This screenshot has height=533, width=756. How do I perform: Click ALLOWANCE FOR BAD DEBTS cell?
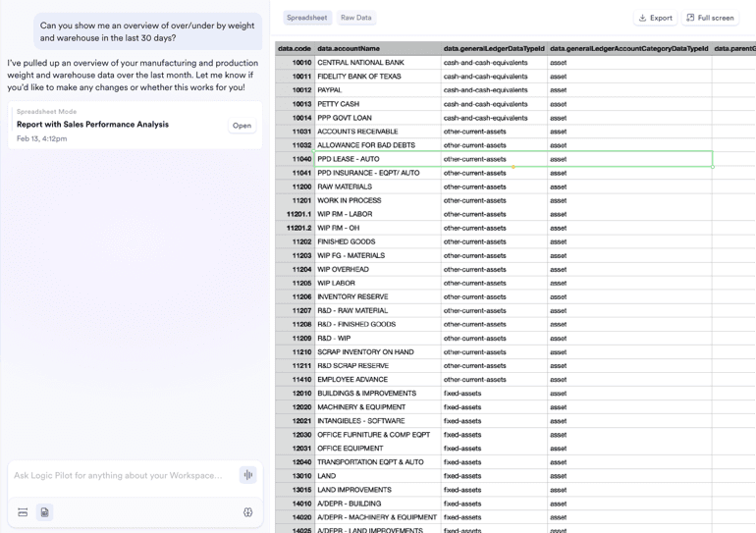[x=378, y=145]
